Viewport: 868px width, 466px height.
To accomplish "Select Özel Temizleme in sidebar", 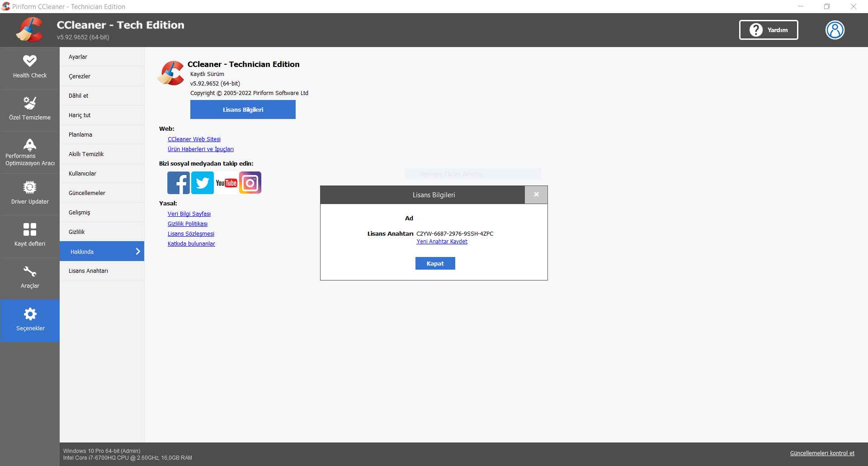I will (x=30, y=109).
